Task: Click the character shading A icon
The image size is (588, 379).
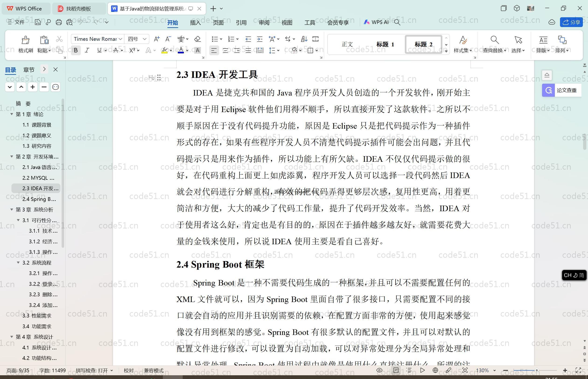Action: 198,50
